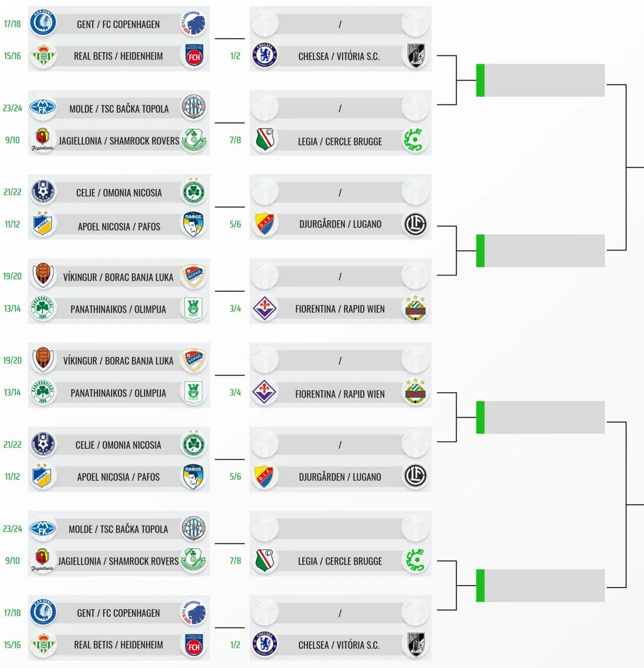This screenshot has height=668, width=644.
Task: Click the red FCH Heidenheim logo in the bottommost box
Action: coord(194,646)
